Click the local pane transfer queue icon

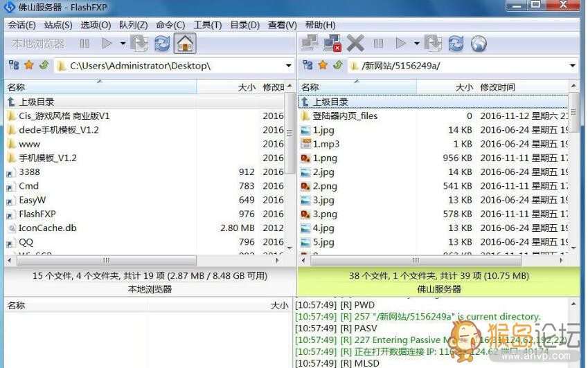[139, 44]
